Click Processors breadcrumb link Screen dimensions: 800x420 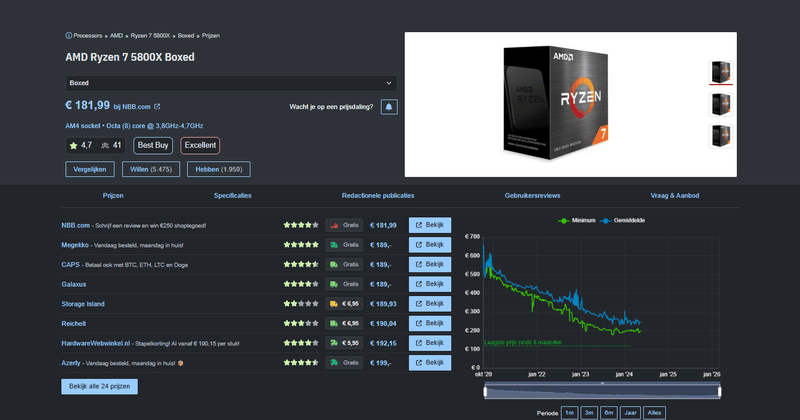pyautogui.click(x=88, y=36)
